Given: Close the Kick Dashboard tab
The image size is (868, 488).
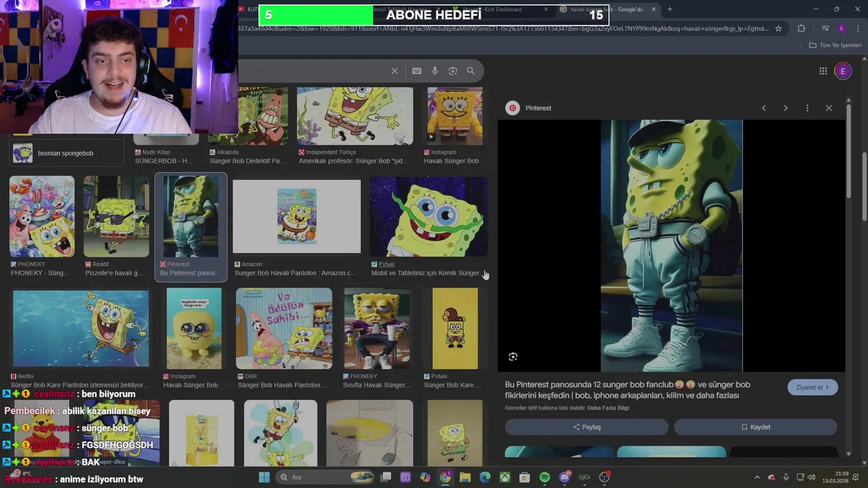Looking at the screenshot, I should tap(546, 9).
